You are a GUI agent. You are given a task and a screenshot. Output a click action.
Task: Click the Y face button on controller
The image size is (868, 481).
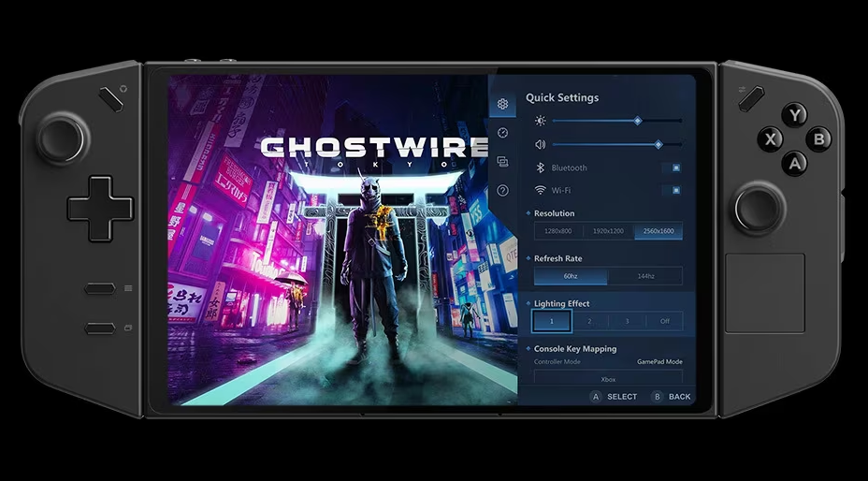795,115
